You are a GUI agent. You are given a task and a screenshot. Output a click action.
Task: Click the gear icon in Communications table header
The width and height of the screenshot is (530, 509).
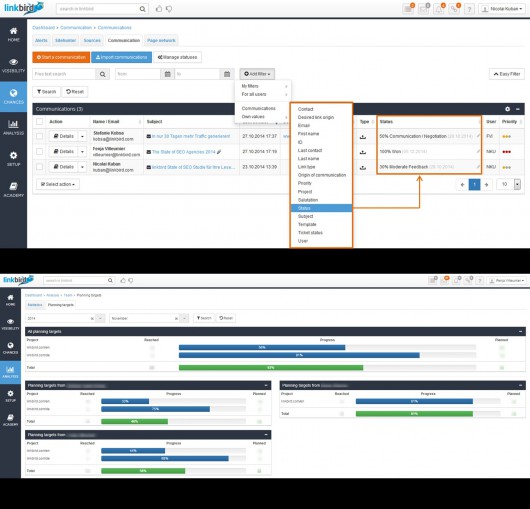point(507,109)
